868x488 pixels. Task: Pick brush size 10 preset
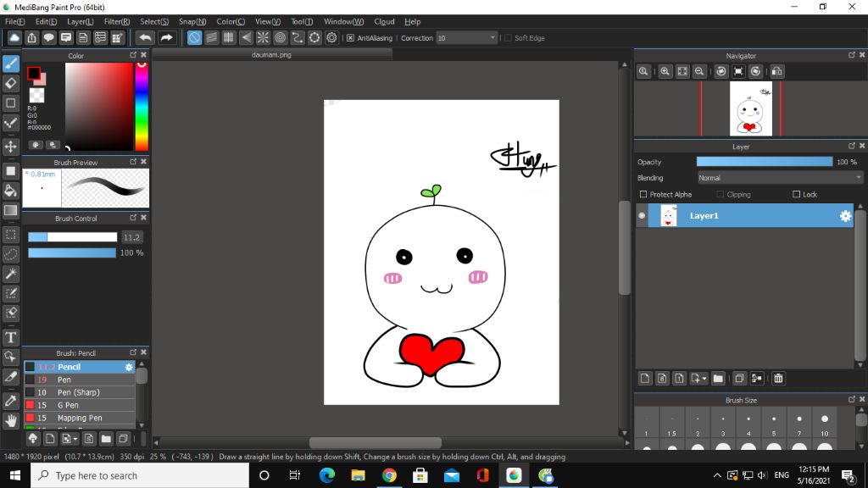point(825,424)
